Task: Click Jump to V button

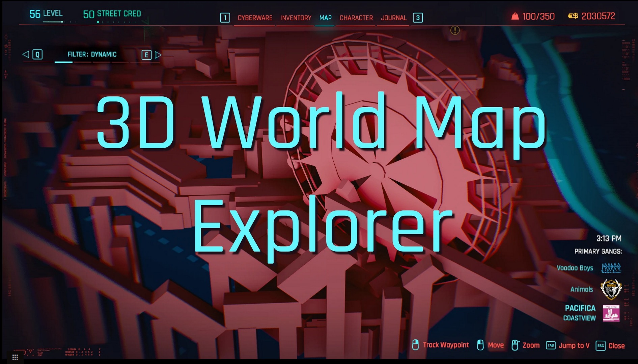Action: (x=568, y=345)
